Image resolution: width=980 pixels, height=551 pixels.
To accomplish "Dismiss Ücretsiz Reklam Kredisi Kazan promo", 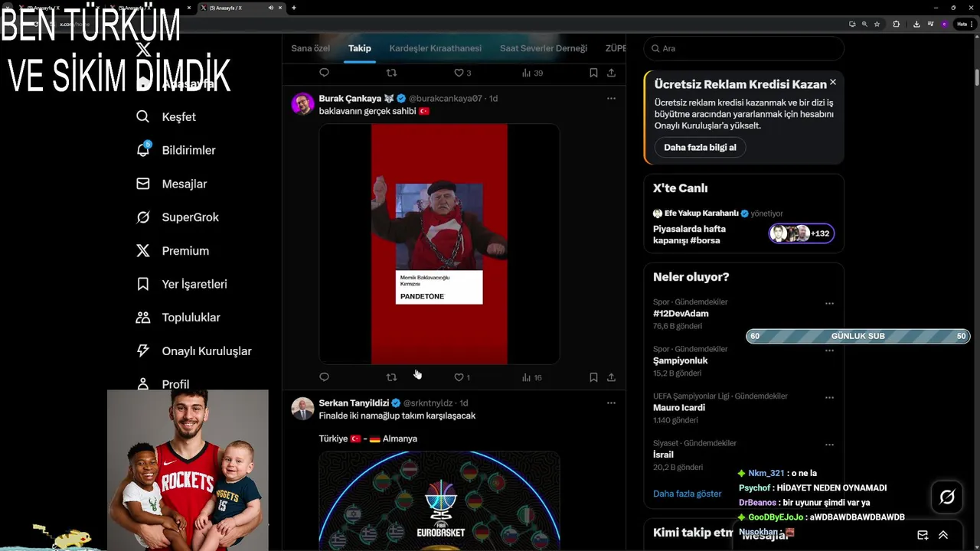I will click(833, 82).
